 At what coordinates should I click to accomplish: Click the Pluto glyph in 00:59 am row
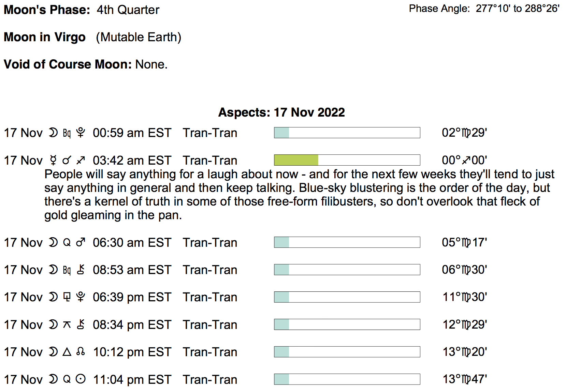click(x=81, y=133)
